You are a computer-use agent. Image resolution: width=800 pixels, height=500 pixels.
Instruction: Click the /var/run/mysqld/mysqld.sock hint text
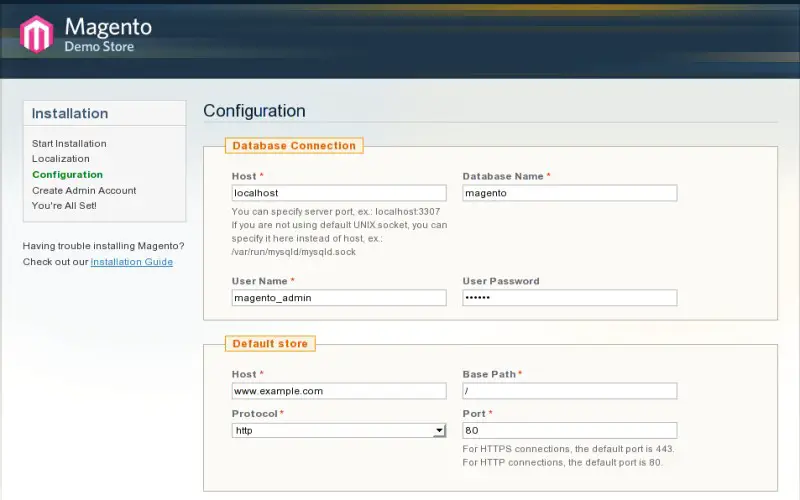coord(294,252)
